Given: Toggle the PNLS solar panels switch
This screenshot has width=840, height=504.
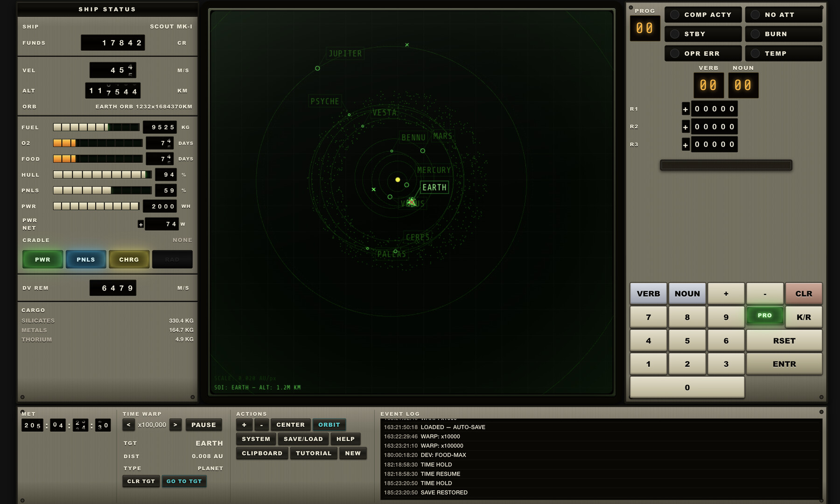Looking at the screenshot, I should 86,259.
